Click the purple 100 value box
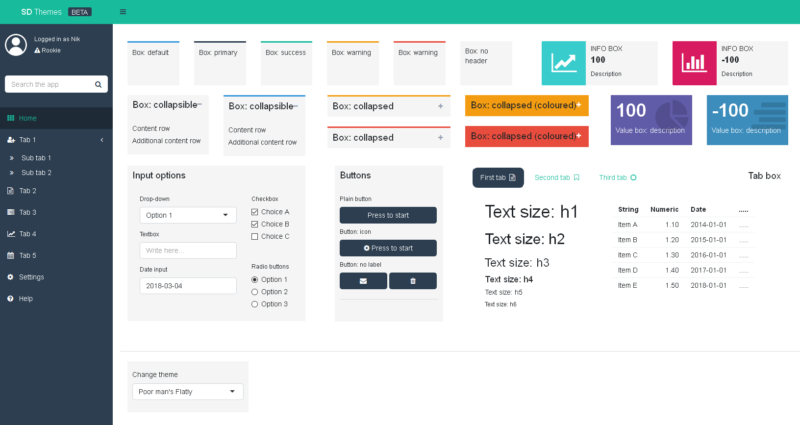This screenshot has width=800, height=425. click(651, 120)
